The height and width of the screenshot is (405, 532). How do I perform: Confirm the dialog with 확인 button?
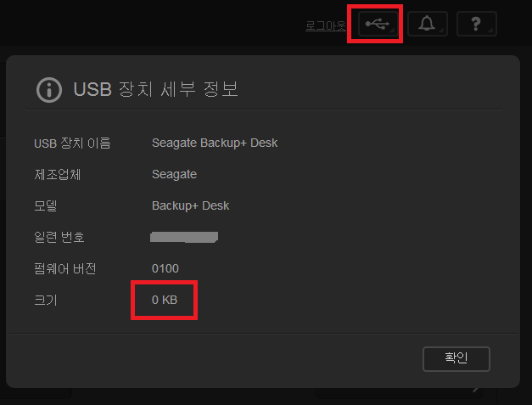click(456, 359)
